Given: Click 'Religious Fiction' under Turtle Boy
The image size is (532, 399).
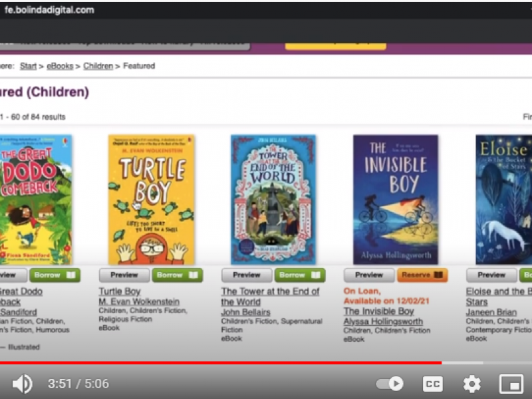Looking at the screenshot, I should point(125,319).
